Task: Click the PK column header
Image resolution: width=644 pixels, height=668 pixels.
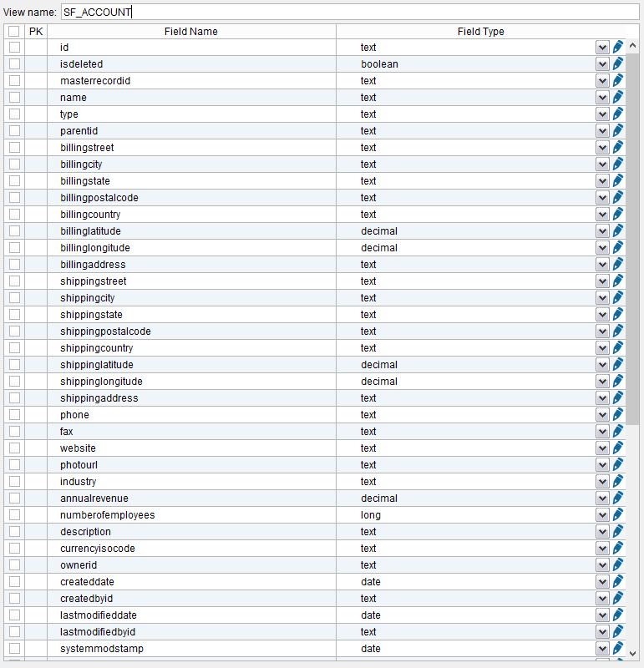Action: pyautogui.click(x=36, y=32)
